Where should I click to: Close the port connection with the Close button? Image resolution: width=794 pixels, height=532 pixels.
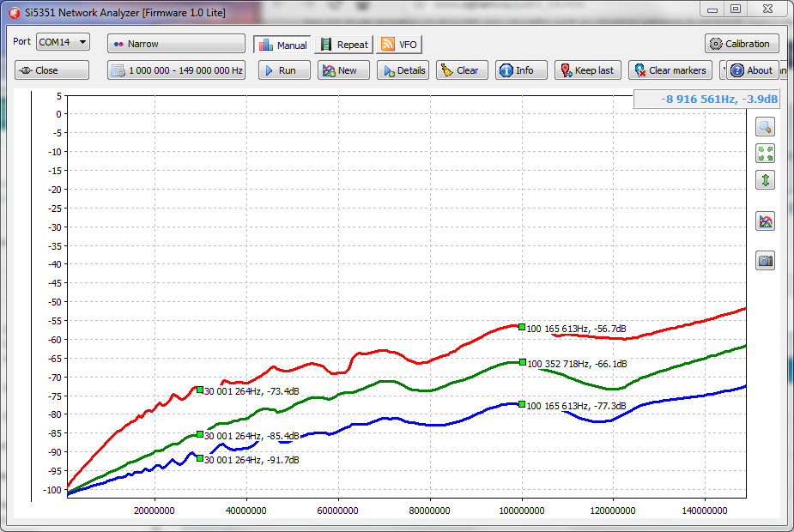pos(52,70)
